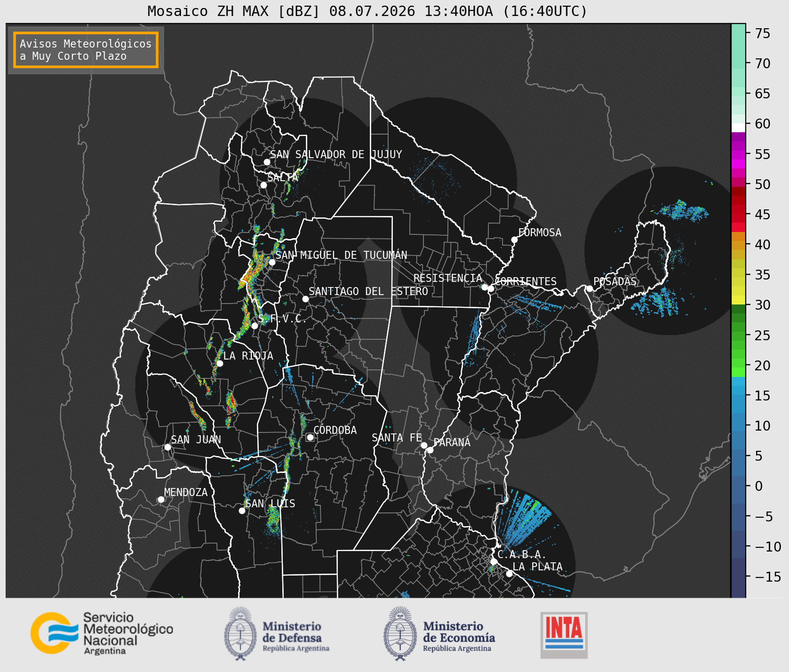The height and width of the screenshot is (672, 789).
Task: Click the magenta 55 dBZ colorbar band
Action: point(738,155)
